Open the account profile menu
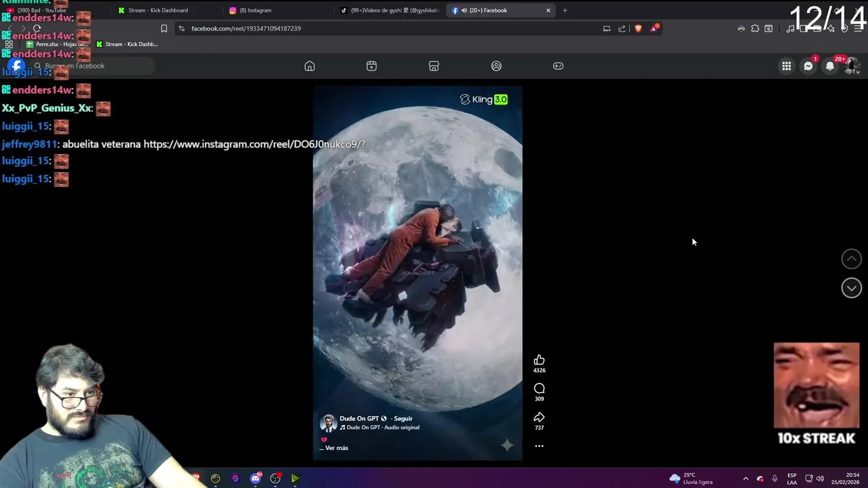Screen dimensions: 868x488 pyautogui.click(x=852, y=66)
